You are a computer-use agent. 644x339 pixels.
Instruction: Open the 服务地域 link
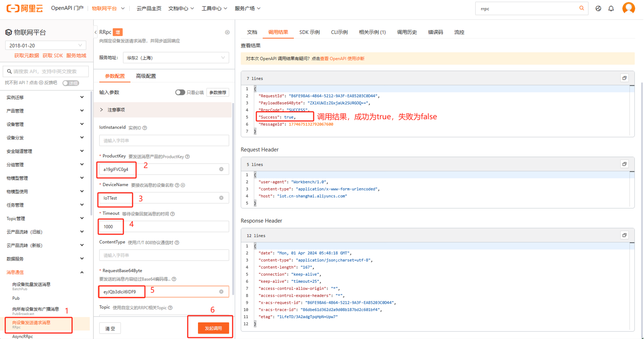[x=76, y=56]
